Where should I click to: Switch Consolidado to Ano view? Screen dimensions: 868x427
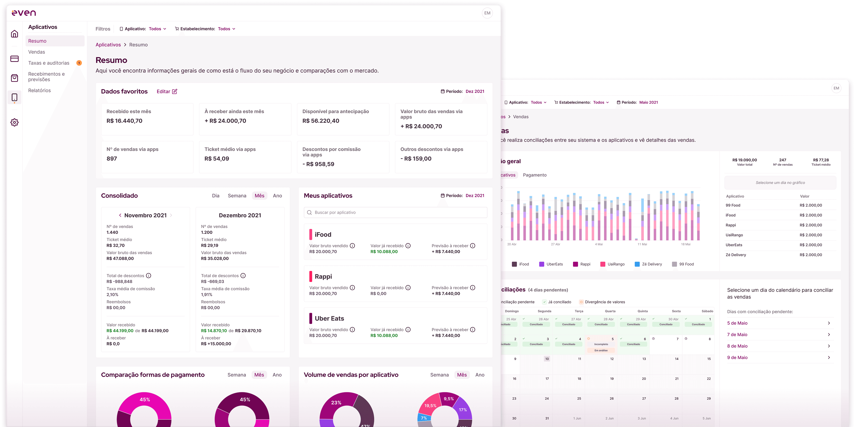click(x=277, y=196)
